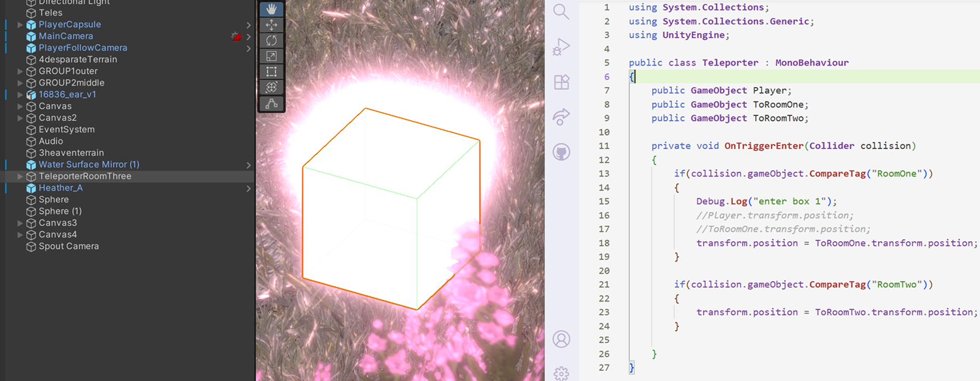
Task: Click the red bug icon on MainCamera
Action: [x=236, y=36]
